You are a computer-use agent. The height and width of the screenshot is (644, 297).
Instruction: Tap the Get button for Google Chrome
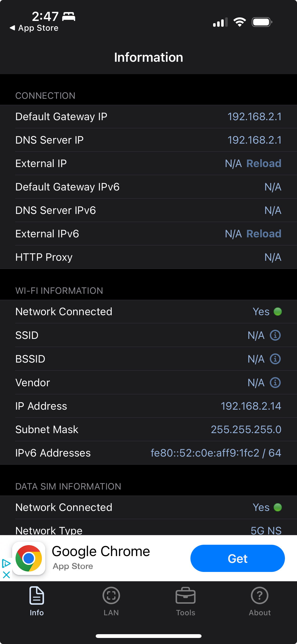237,558
